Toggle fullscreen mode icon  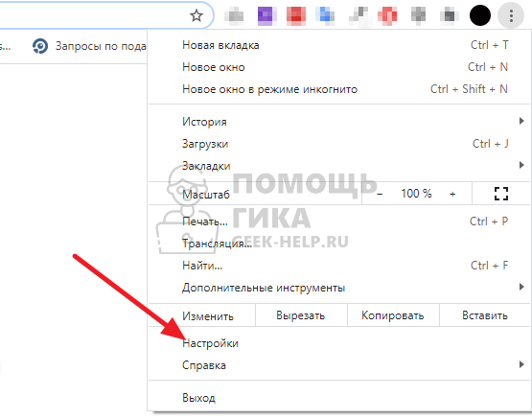(x=500, y=194)
